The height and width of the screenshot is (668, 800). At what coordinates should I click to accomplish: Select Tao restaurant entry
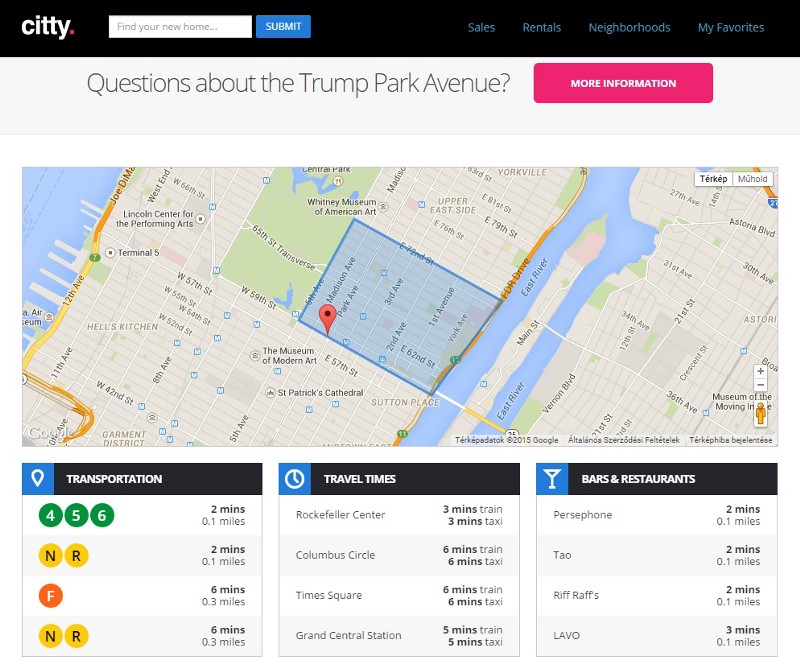pos(657,555)
